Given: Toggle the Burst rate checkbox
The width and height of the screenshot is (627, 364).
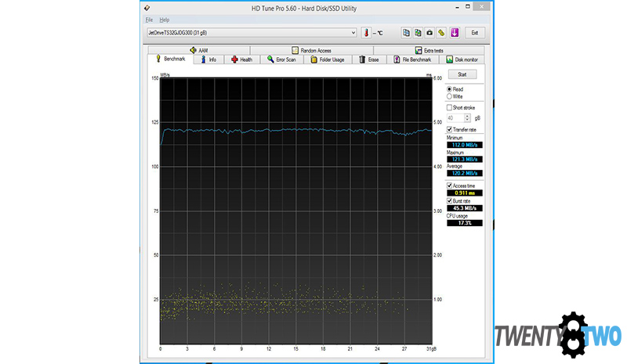Looking at the screenshot, I should pyautogui.click(x=449, y=201).
